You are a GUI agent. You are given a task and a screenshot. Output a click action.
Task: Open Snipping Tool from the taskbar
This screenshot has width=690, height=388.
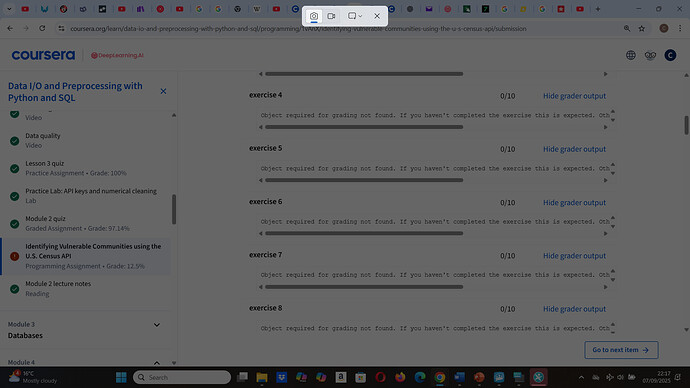[538, 377]
